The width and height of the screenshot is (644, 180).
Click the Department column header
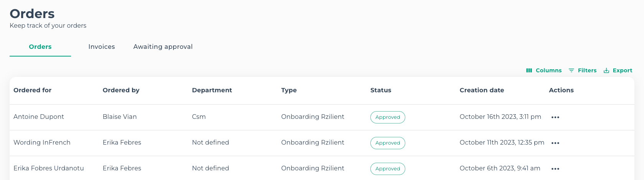tap(212, 90)
